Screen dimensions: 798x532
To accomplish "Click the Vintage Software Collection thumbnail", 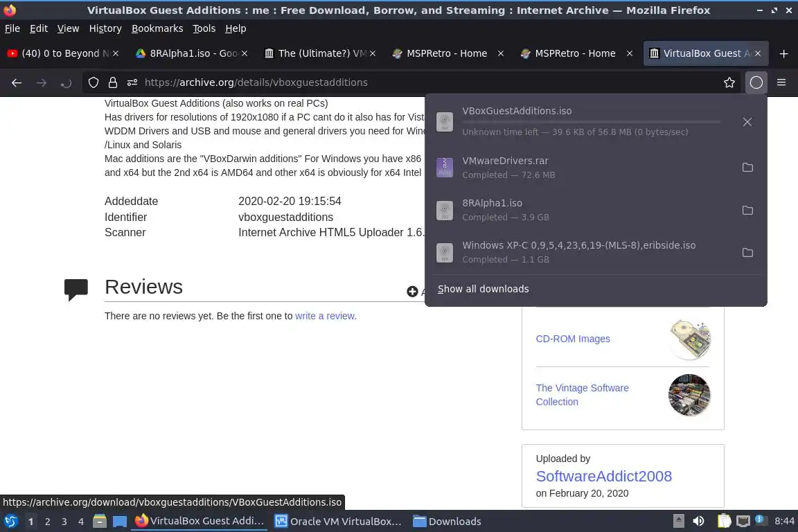I will pyautogui.click(x=690, y=395).
